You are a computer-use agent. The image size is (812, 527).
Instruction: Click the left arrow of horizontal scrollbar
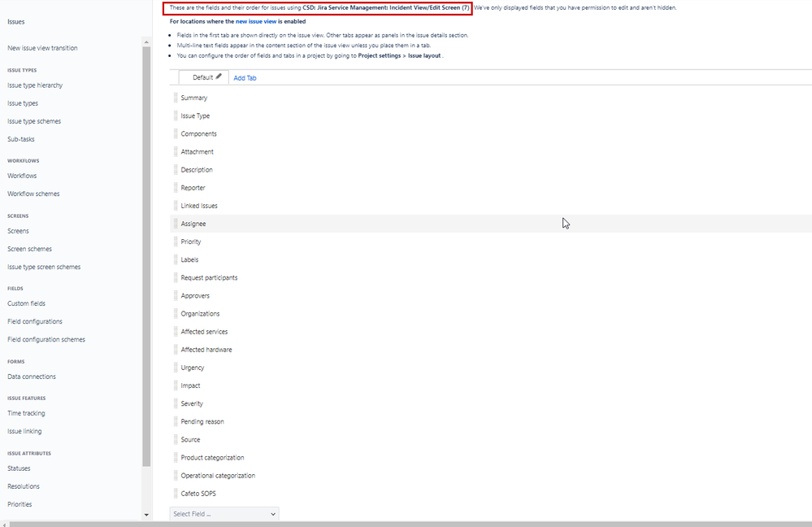point(5,524)
